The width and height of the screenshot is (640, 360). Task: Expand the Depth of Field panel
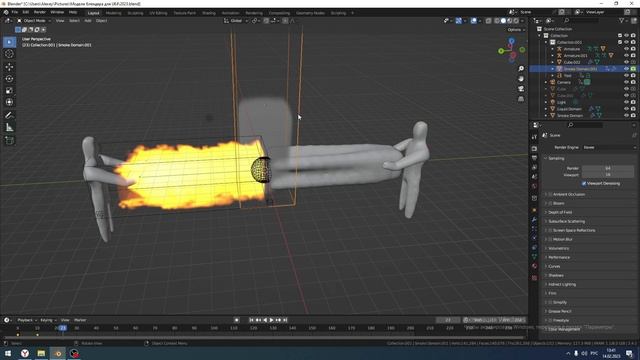(x=546, y=212)
